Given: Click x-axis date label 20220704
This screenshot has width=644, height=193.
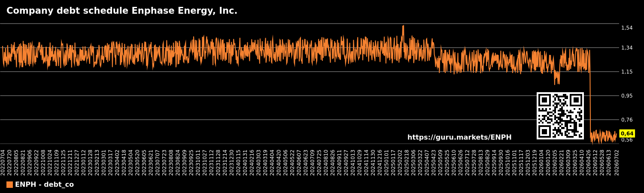Looking at the screenshot, I should 3,163.
